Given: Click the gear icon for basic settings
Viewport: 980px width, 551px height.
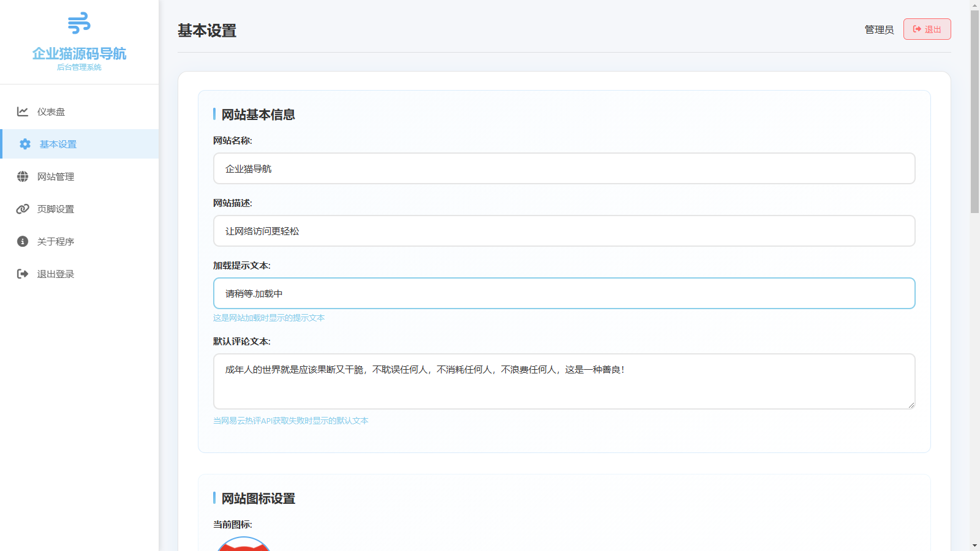Looking at the screenshot, I should tap(25, 144).
